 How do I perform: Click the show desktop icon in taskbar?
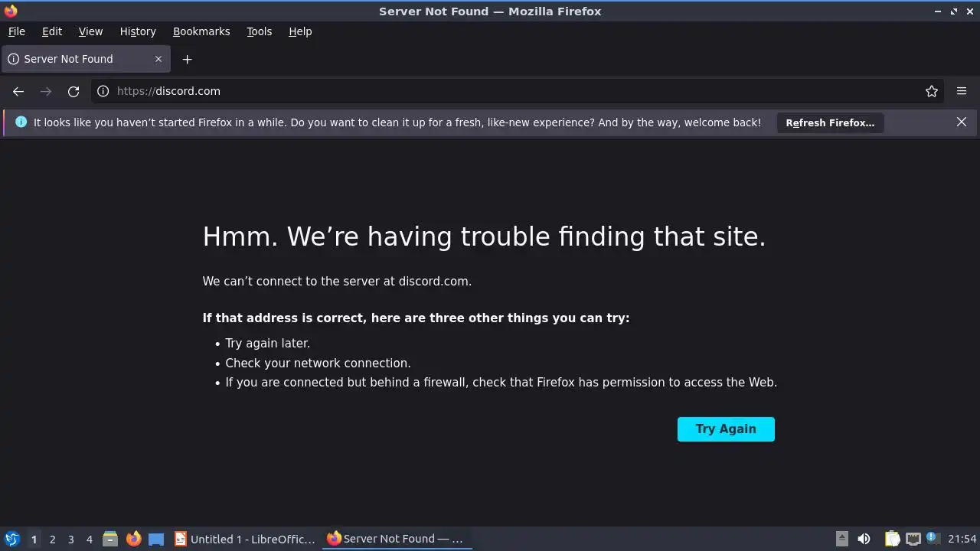point(156,539)
